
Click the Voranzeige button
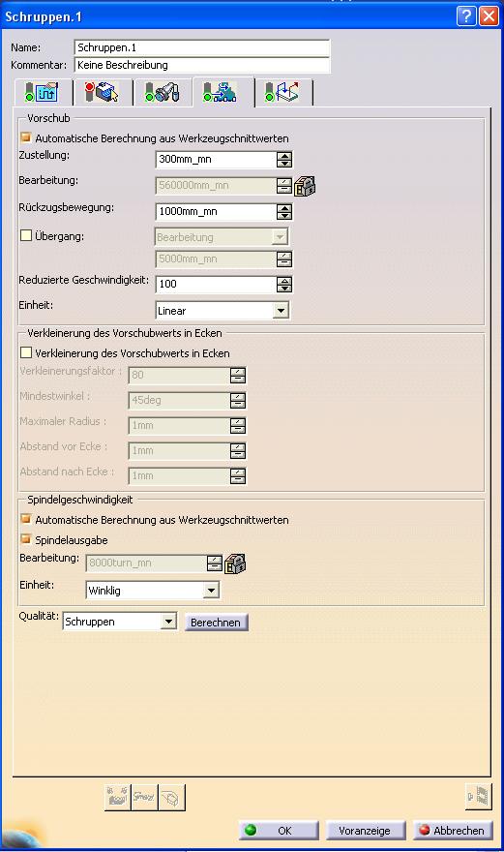point(365,831)
